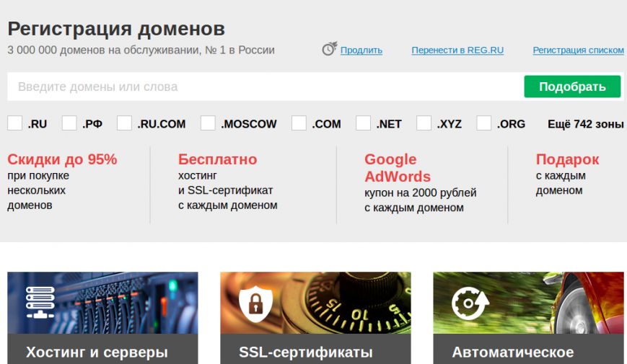This screenshot has width=627, height=364.
Task: Click the Подарок offer heading
Action: click(x=567, y=159)
